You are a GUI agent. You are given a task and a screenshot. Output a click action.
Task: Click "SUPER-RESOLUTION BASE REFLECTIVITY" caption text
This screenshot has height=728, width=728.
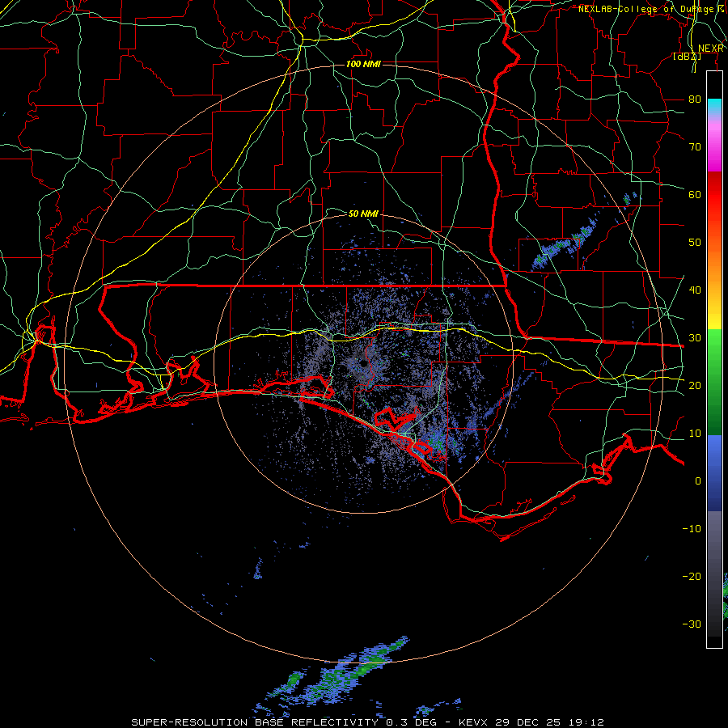coord(255,722)
